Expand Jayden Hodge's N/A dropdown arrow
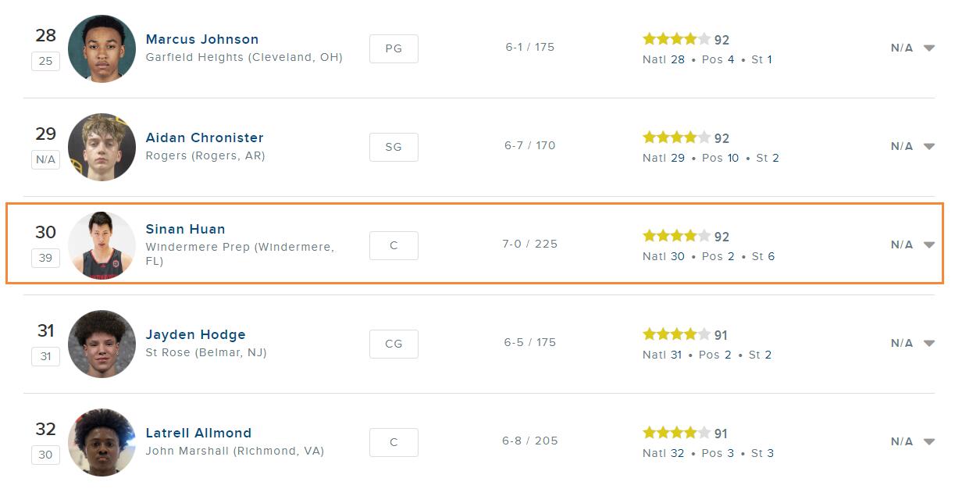Viewport: 980px width, 489px height. click(x=929, y=343)
